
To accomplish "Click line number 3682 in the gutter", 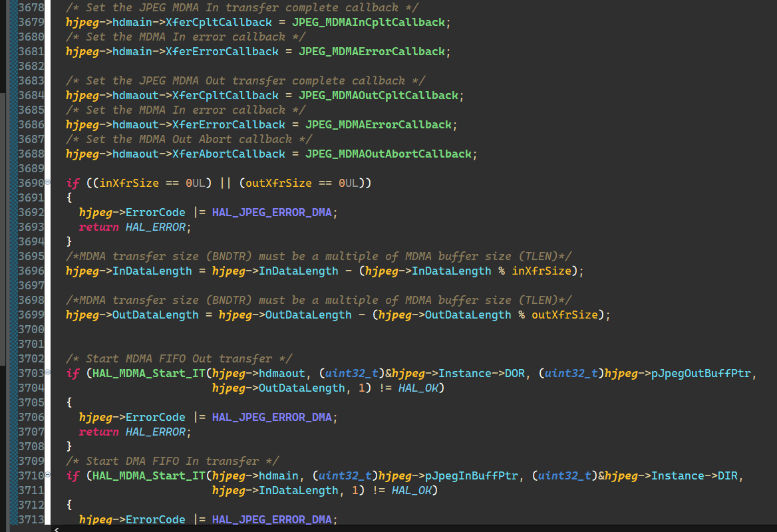I will point(31,66).
